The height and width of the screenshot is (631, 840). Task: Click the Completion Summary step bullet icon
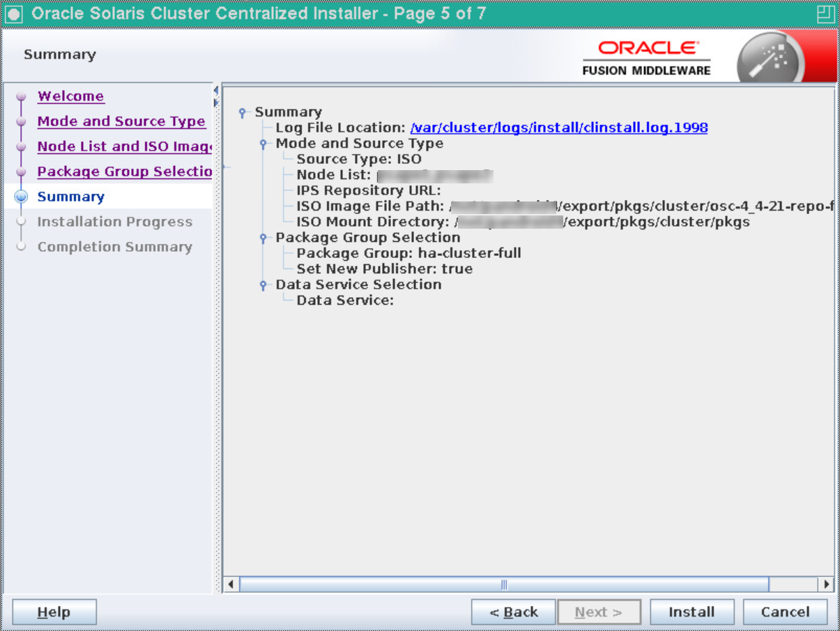click(22, 247)
